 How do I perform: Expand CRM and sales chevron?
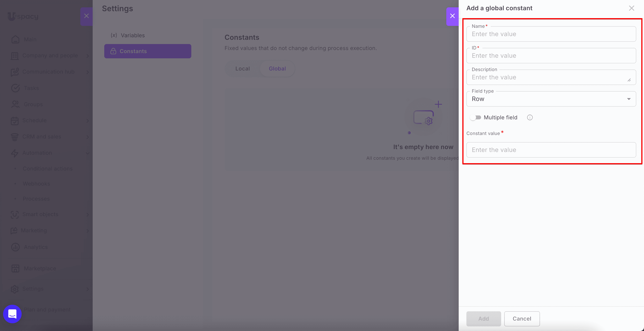[x=88, y=137]
